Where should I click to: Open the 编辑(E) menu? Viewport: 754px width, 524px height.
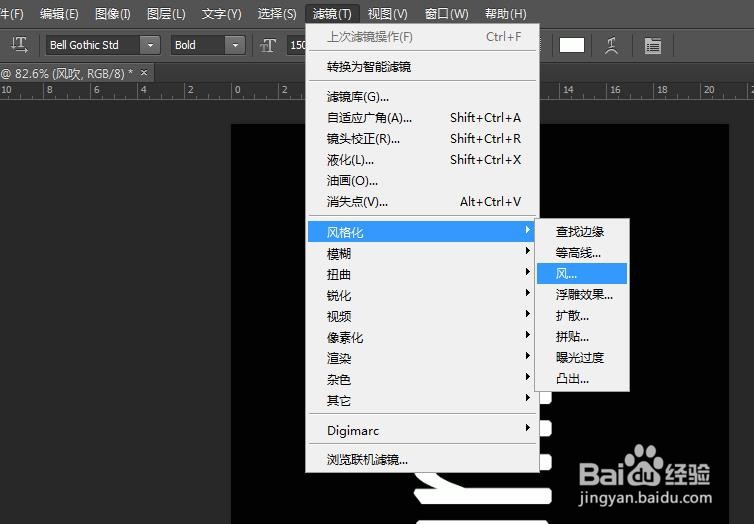pos(59,13)
